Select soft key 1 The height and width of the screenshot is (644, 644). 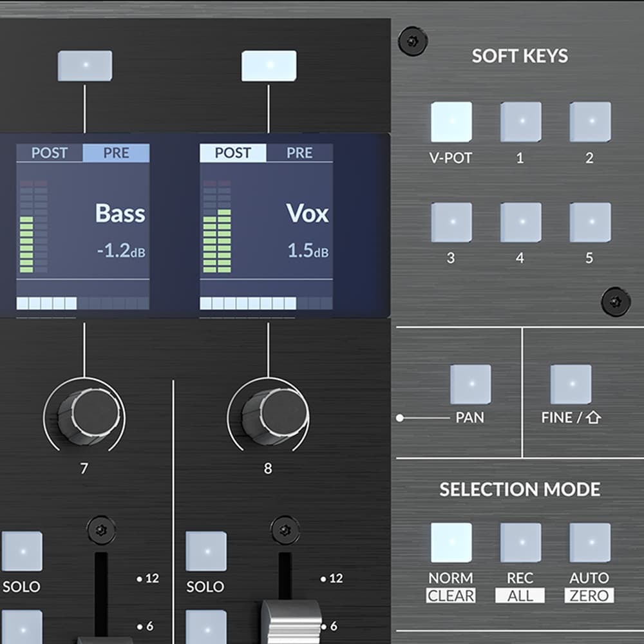pos(521,122)
